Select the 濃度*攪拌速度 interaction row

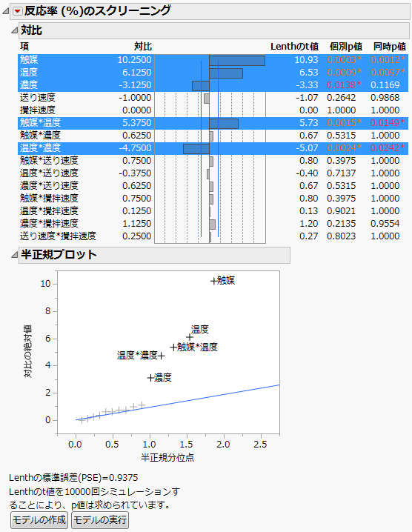coord(213,224)
